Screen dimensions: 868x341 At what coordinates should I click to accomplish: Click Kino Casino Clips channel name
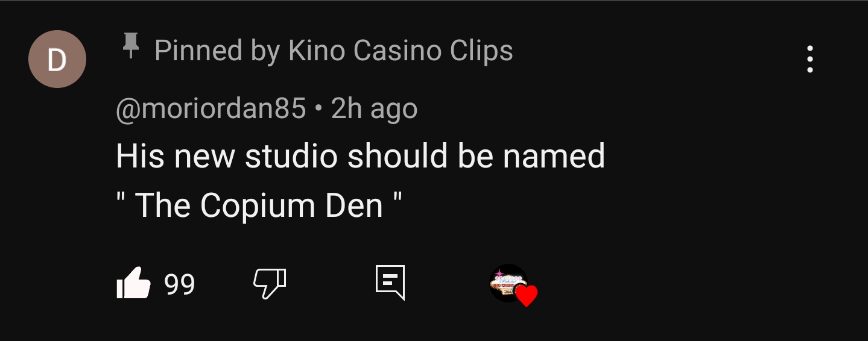[x=401, y=51]
